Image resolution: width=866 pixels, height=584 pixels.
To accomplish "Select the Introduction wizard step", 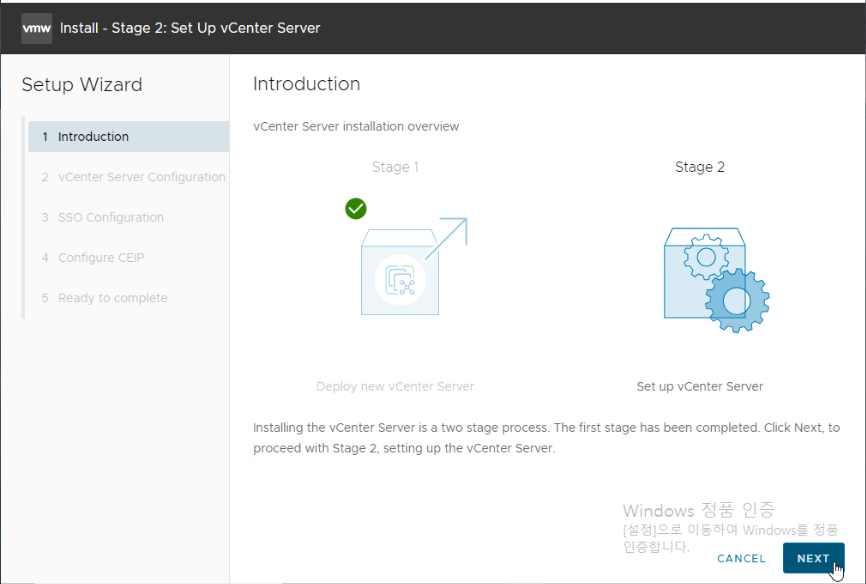I will tap(129, 136).
